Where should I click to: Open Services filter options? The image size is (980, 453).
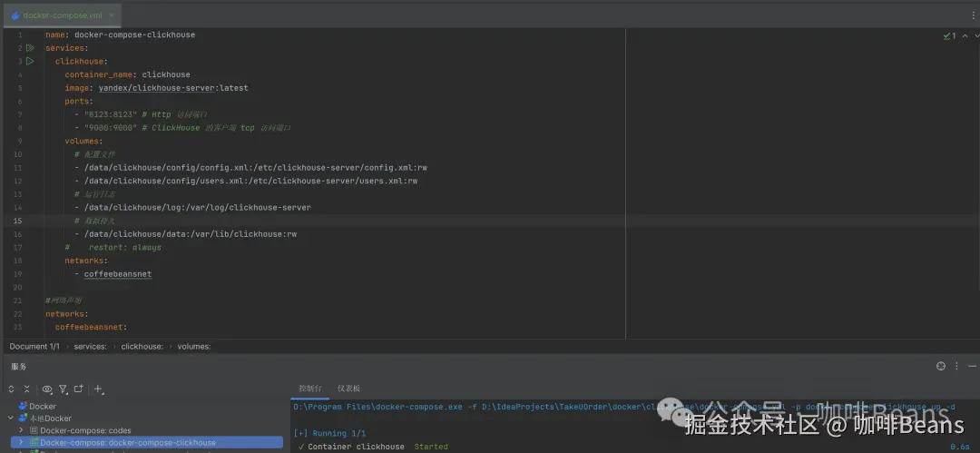point(64,389)
